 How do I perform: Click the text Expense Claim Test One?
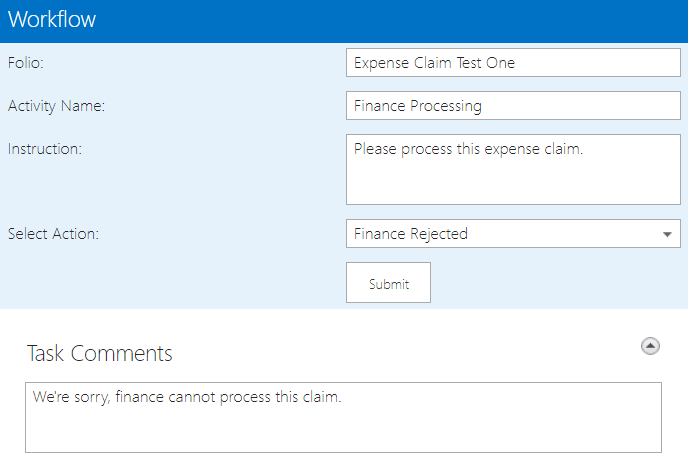tap(434, 63)
